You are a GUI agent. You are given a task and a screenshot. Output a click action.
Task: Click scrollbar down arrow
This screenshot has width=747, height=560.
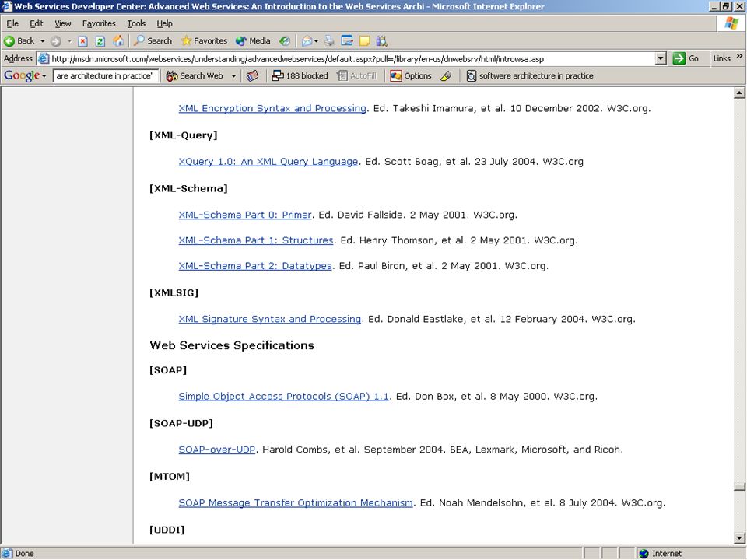pyautogui.click(x=739, y=538)
